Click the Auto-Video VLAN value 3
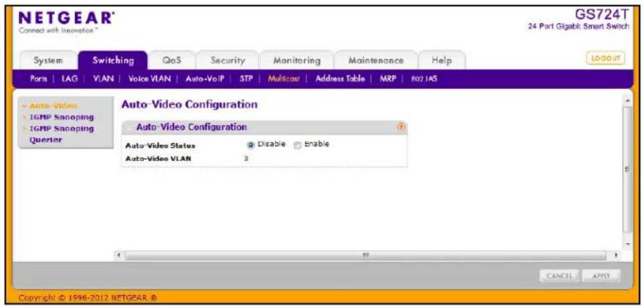 (246, 158)
